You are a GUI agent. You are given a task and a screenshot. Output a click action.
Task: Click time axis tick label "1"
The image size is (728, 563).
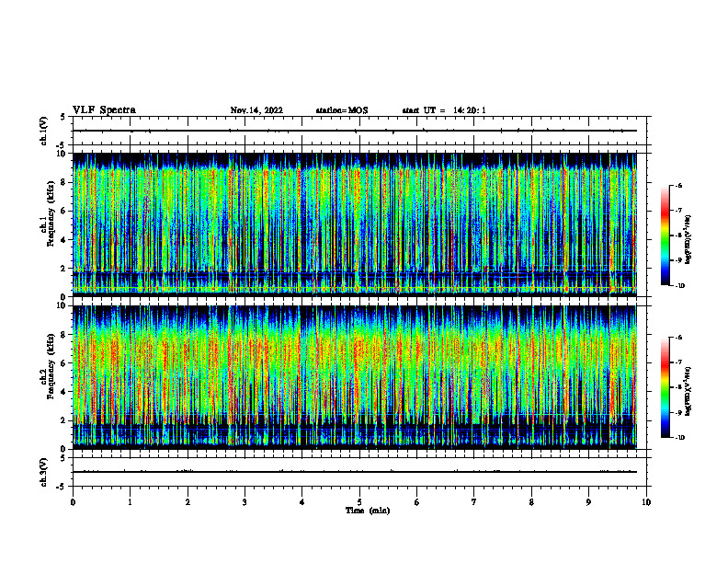[131, 502]
